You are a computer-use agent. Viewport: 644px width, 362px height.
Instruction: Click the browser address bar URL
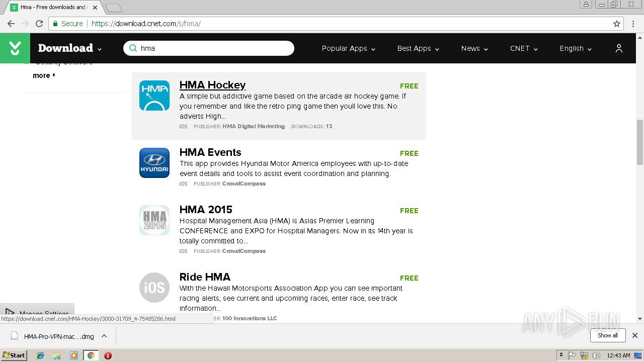pyautogui.click(x=146, y=24)
